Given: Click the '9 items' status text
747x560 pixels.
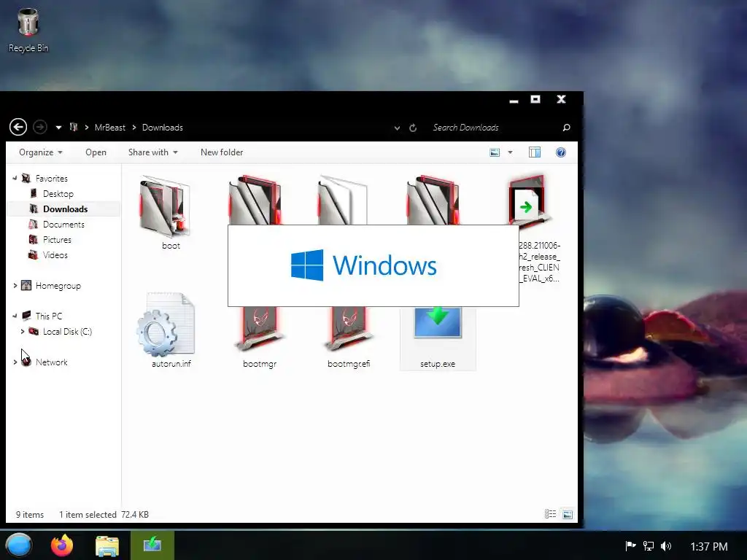Looking at the screenshot, I should click(29, 514).
